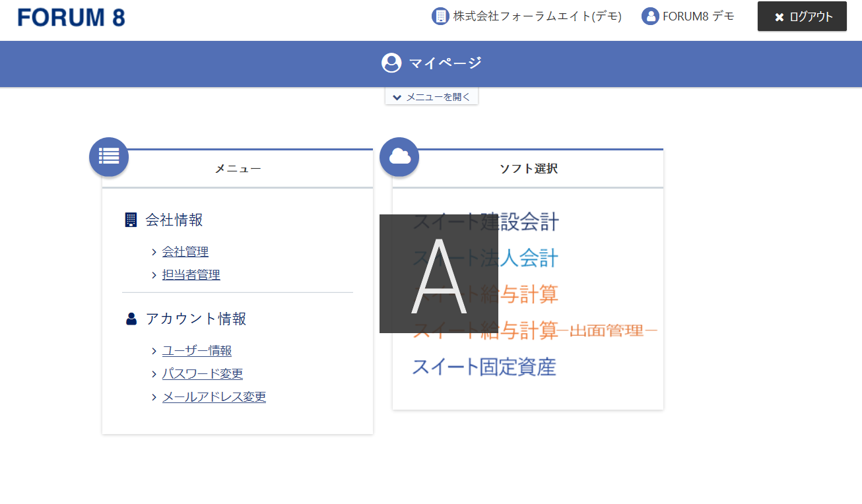
Task: Open the ユーザー情報 link
Action: click(197, 351)
